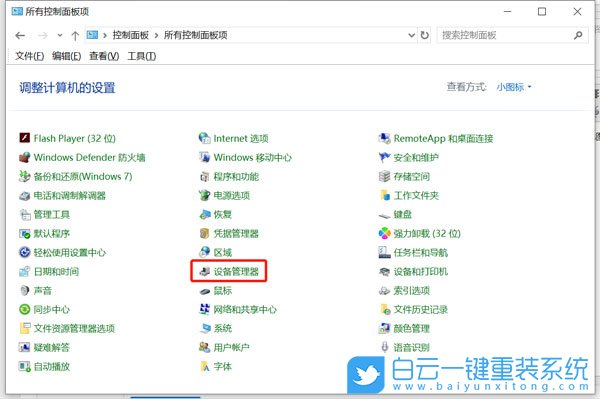Click the 程序和功能 icon
The height and width of the screenshot is (399, 600).
(x=205, y=176)
